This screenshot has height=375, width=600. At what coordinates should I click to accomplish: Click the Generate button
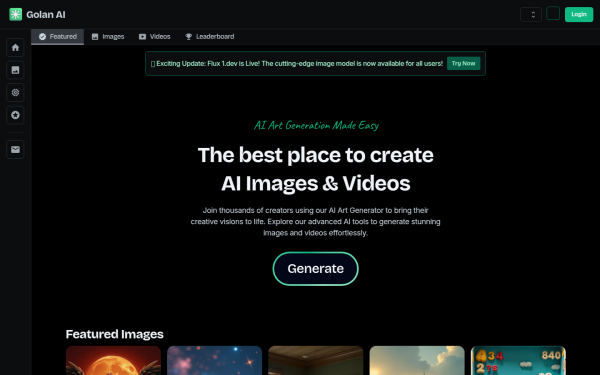point(315,269)
